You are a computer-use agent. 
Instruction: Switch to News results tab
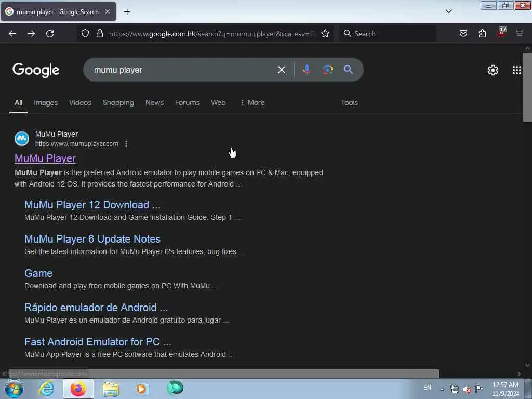click(154, 102)
